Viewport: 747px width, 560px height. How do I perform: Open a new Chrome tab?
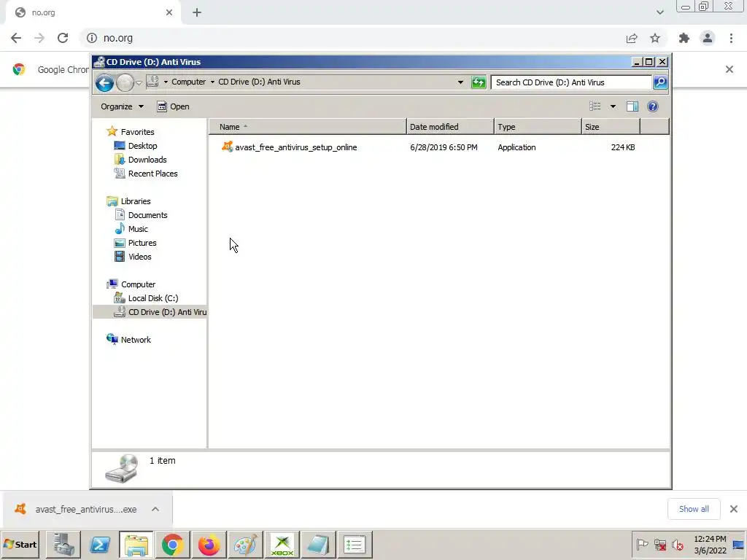click(x=197, y=13)
